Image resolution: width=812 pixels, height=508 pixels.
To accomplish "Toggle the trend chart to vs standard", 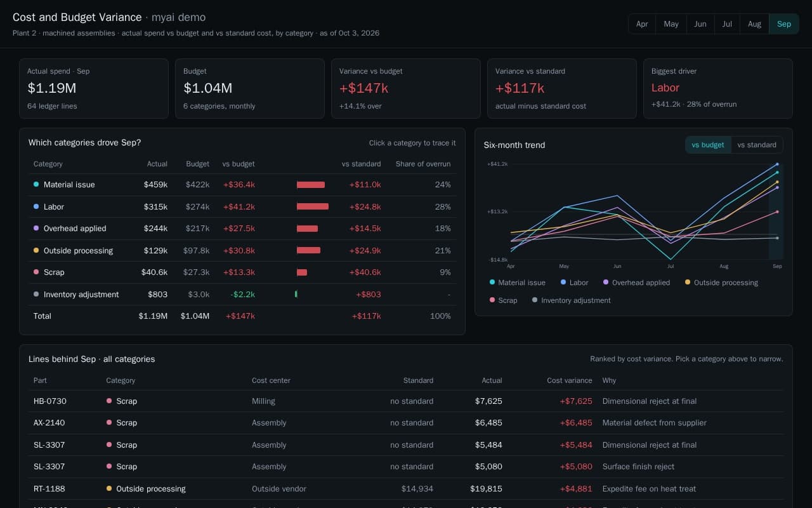I will [757, 145].
